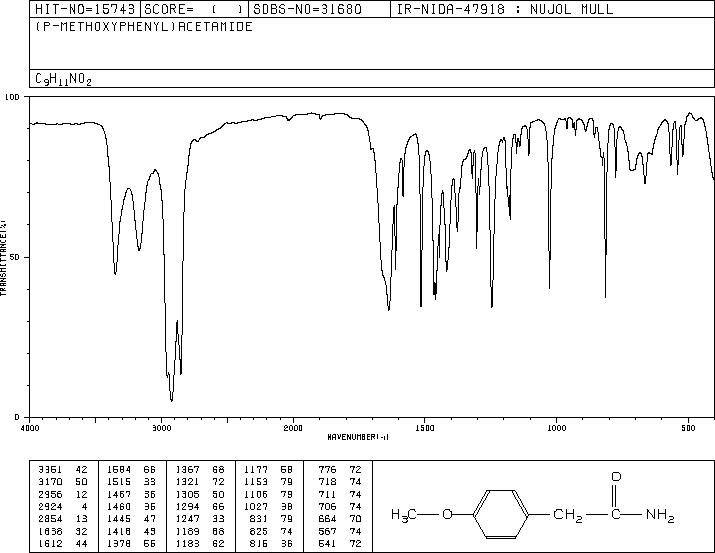715x553 pixels.
Task: Click the 641 peak entry
Action: [327, 543]
